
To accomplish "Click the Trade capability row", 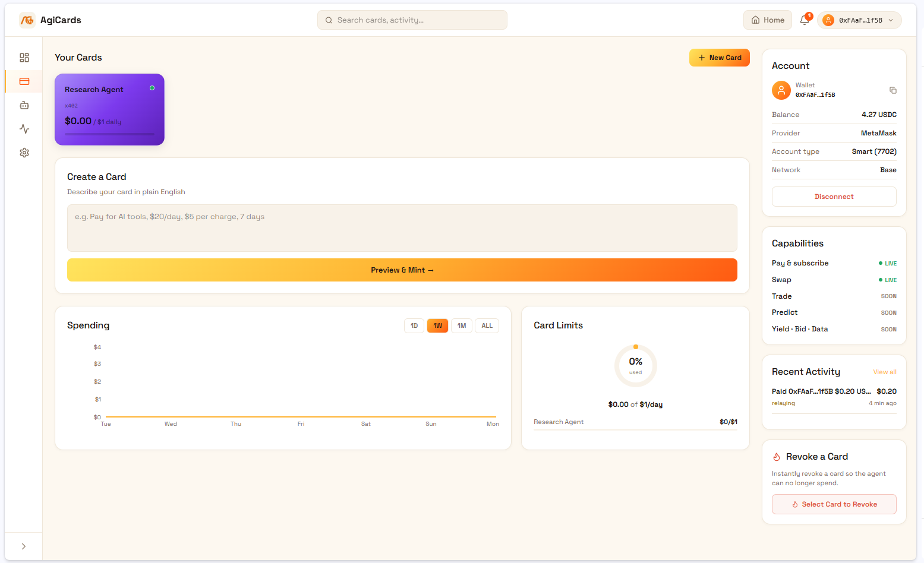I will coord(834,296).
